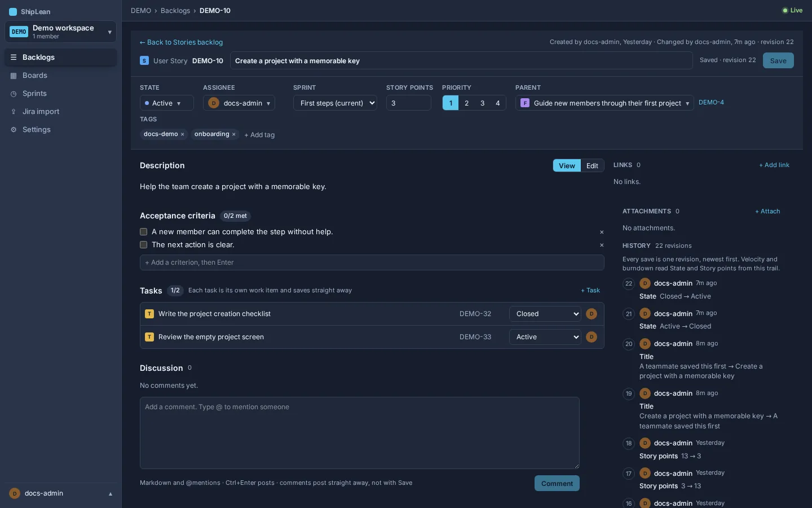Click the revision 20 number badge

point(629,344)
